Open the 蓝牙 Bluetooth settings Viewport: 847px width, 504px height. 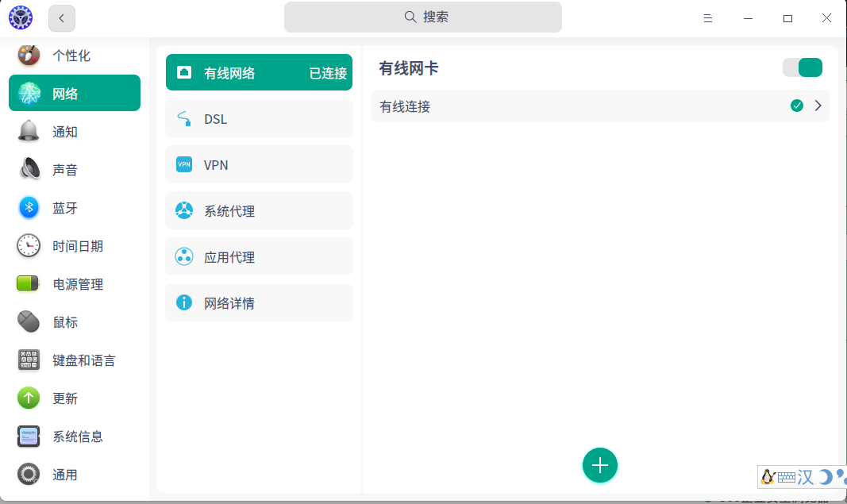click(75, 207)
